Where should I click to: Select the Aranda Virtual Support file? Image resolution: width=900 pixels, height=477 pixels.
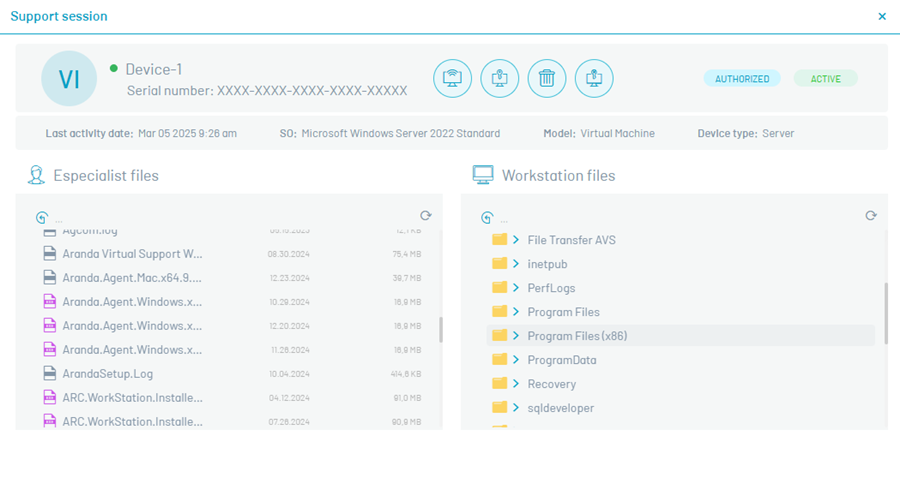(132, 254)
